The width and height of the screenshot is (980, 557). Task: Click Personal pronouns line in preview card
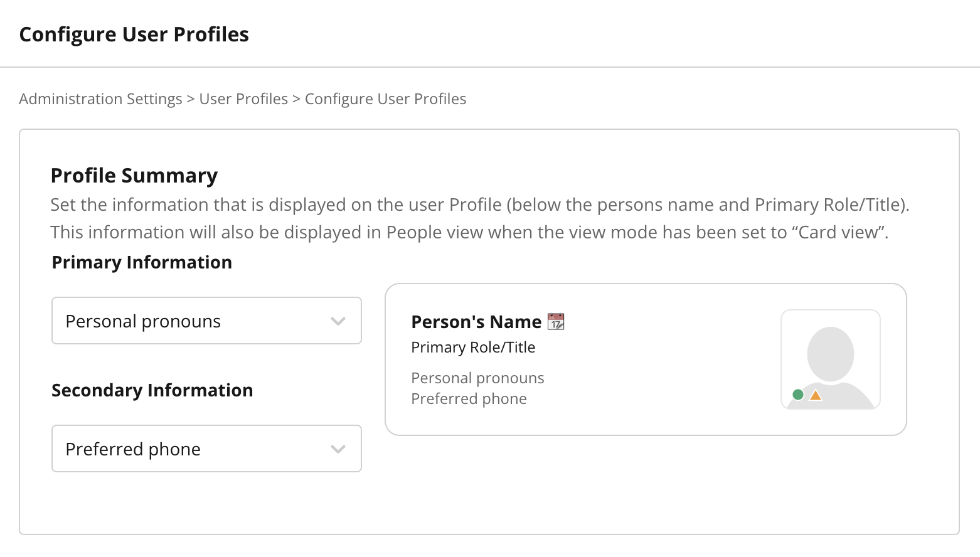pos(477,378)
